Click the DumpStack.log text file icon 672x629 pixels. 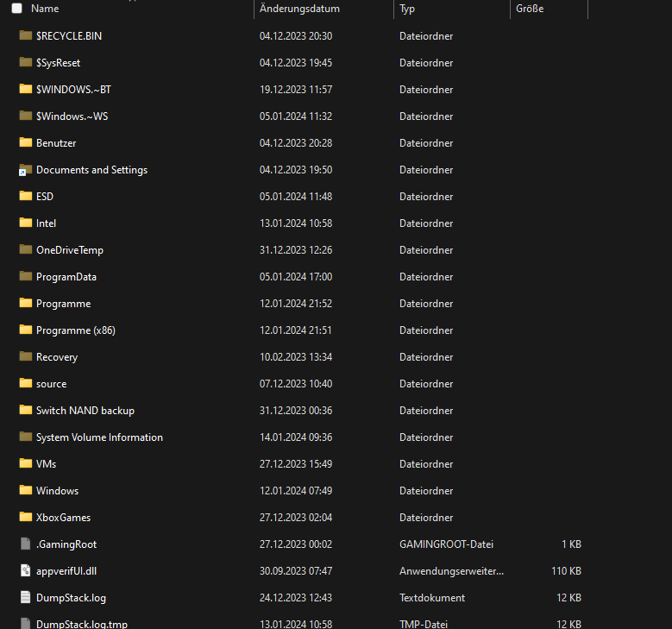click(x=26, y=597)
